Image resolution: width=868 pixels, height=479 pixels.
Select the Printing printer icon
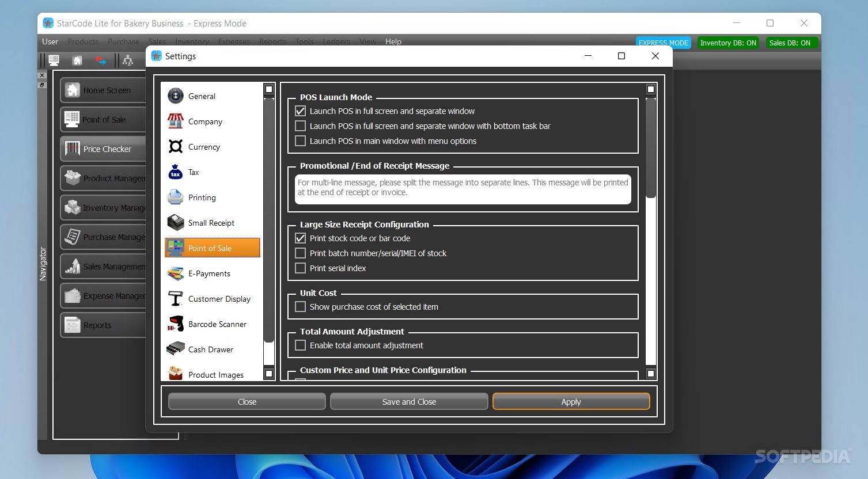176,197
